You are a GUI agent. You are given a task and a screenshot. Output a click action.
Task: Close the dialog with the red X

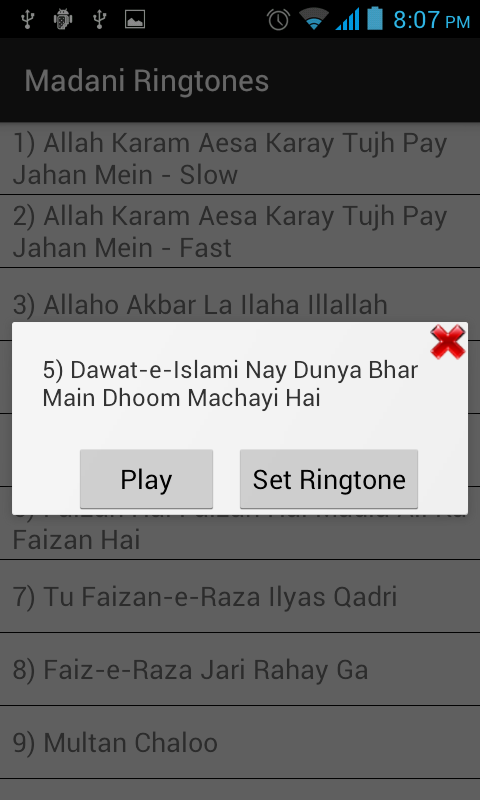[447, 342]
